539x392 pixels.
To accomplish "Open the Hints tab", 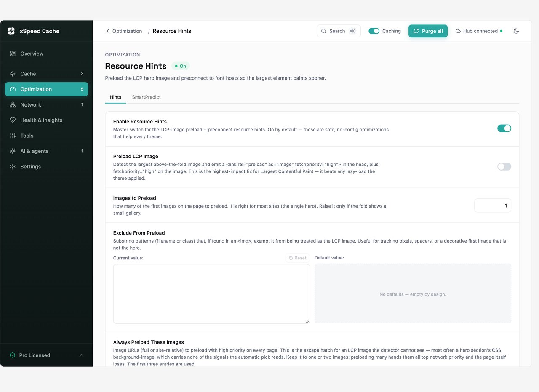I will [x=115, y=97].
